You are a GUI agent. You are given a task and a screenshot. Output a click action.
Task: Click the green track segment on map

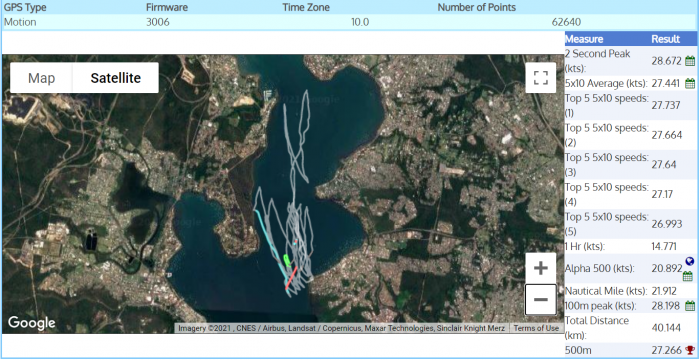click(x=287, y=261)
